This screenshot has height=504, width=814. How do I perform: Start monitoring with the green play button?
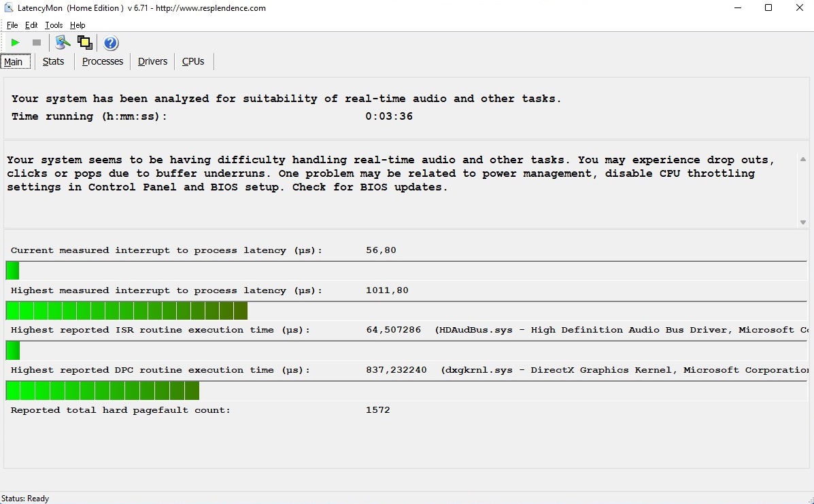[15, 43]
